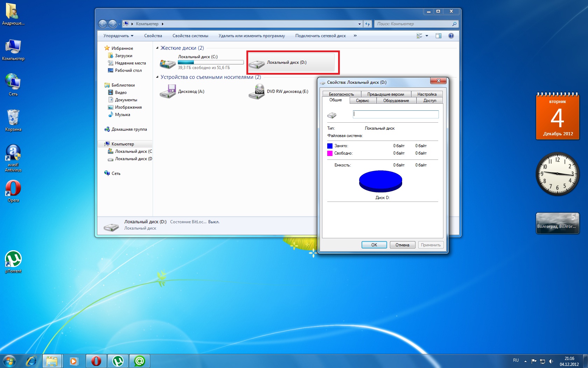The height and width of the screenshot is (368, 588).
Task: Open Opera from the taskbar
Action: pyautogui.click(x=96, y=361)
